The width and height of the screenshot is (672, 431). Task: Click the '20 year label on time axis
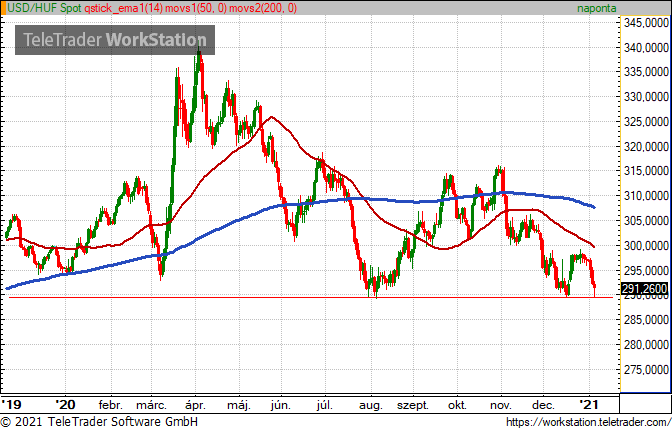point(66,404)
